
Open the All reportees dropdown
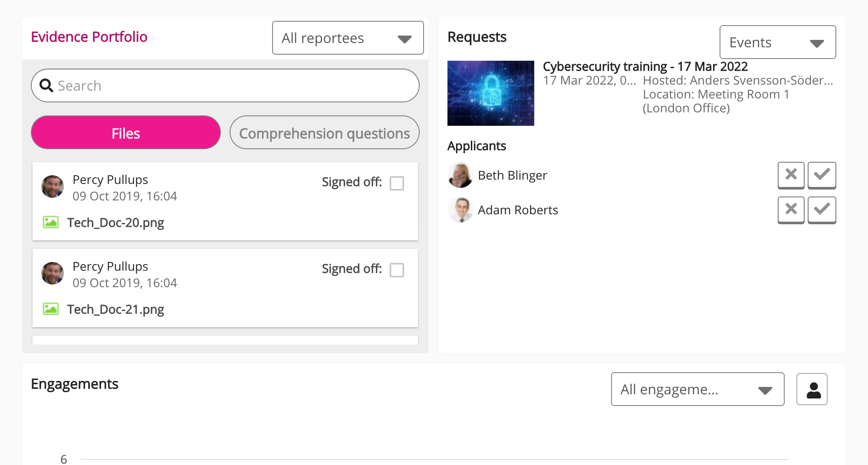coord(347,38)
